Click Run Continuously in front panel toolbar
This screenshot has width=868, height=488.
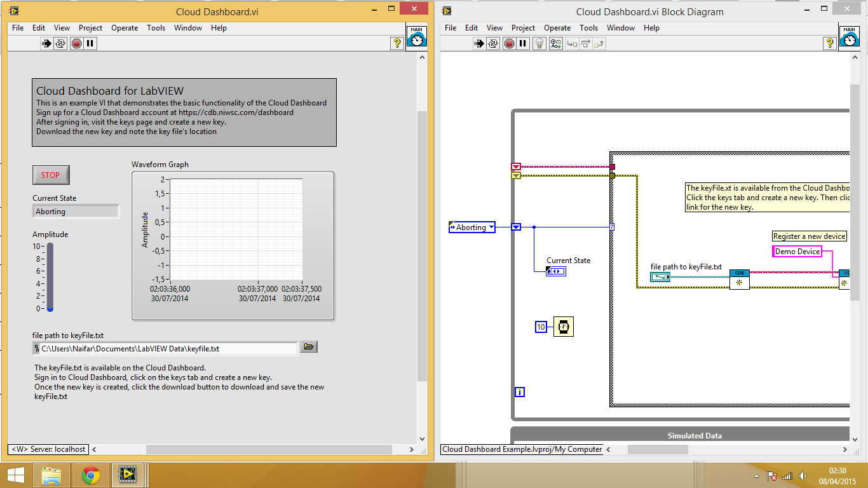60,44
